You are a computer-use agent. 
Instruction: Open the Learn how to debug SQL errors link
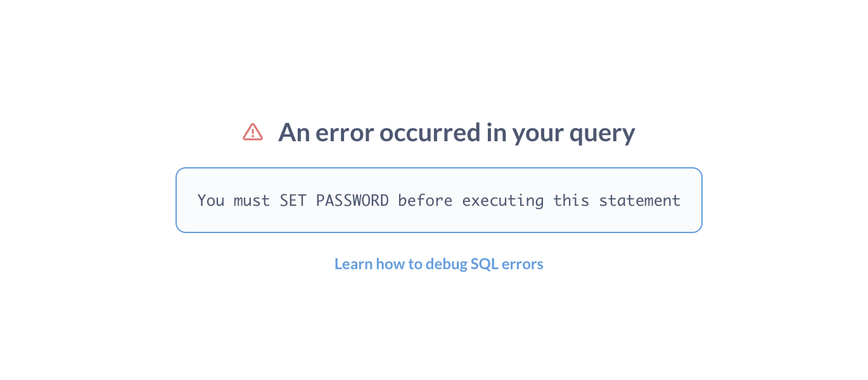pos(439,263)
